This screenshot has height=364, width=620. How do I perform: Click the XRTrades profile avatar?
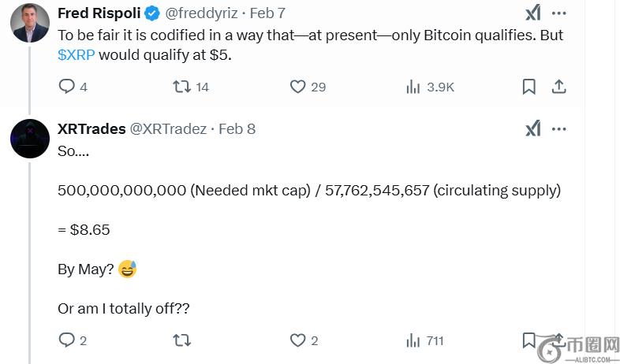coord(30,139)
